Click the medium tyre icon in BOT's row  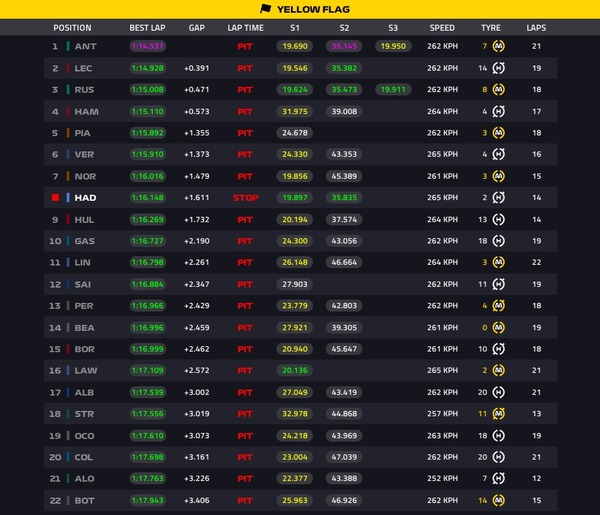click(x=498, y=500)
